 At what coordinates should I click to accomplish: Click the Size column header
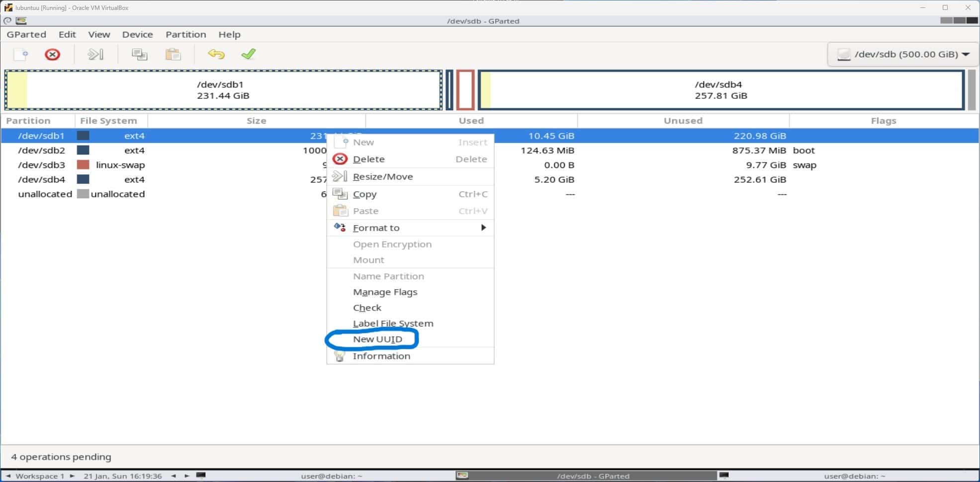pyautogui.click(x=257, y=121)
